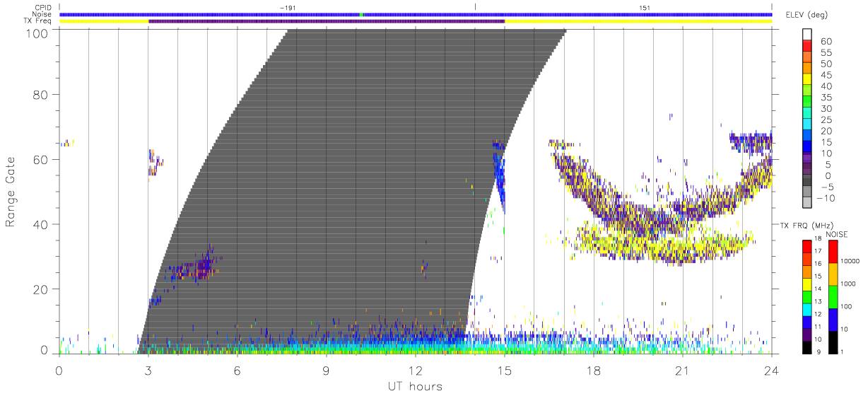Pick the green segment of the NOISE color bar
The width and height of the screenshot is (868, 401).
pyautogui.click(x=833, y=297)
